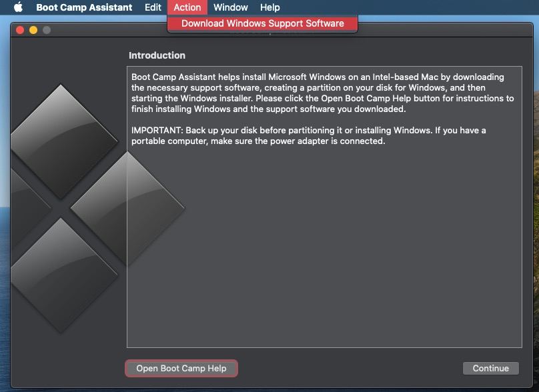The height and width of the screenshot is (392, 539).
Task: Open the Help menu
Action: tap(270, 7)
